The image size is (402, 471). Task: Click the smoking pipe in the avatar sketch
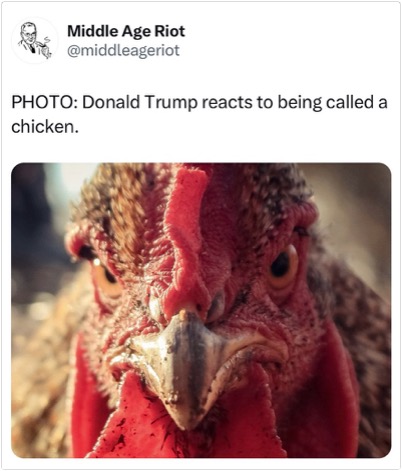click(x=43, y=47)
